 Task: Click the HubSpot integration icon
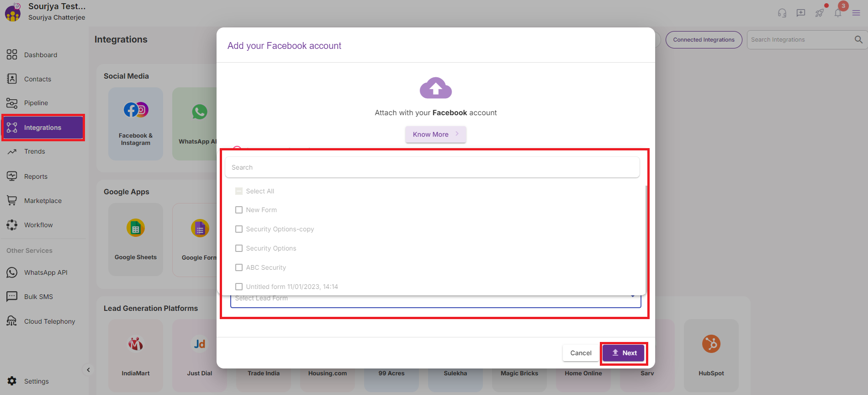click(x=711, y=344)
